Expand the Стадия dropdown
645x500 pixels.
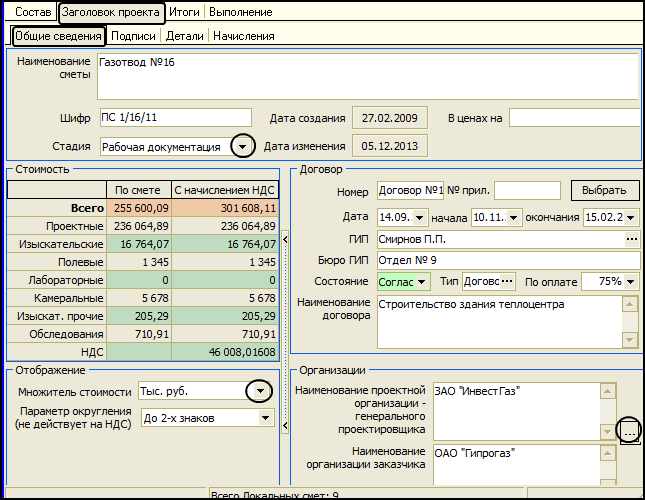[242, 146]
